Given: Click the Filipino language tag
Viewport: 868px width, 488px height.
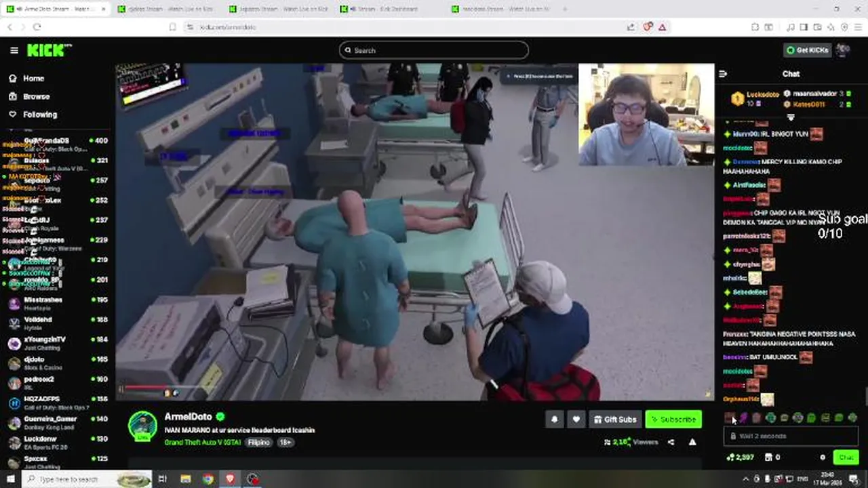Looking at the screenshot, I should pyautogui.click(x=259, y=442).
